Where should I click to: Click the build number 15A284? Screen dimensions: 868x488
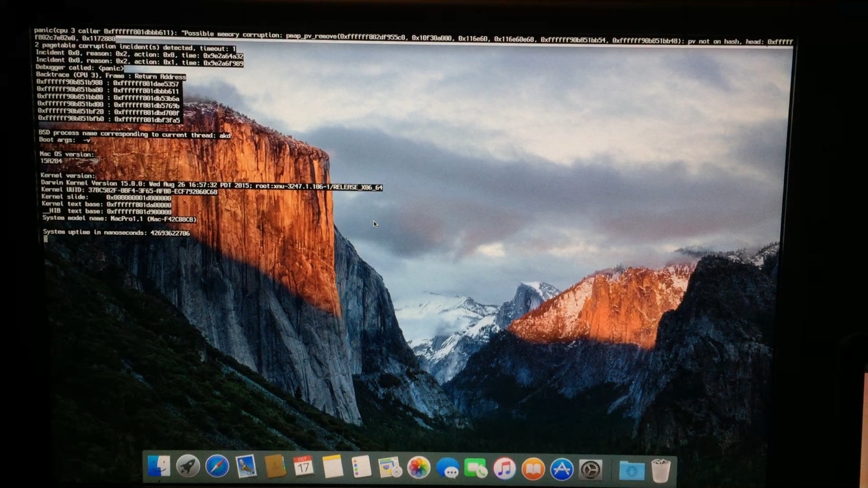click(51, 161)
